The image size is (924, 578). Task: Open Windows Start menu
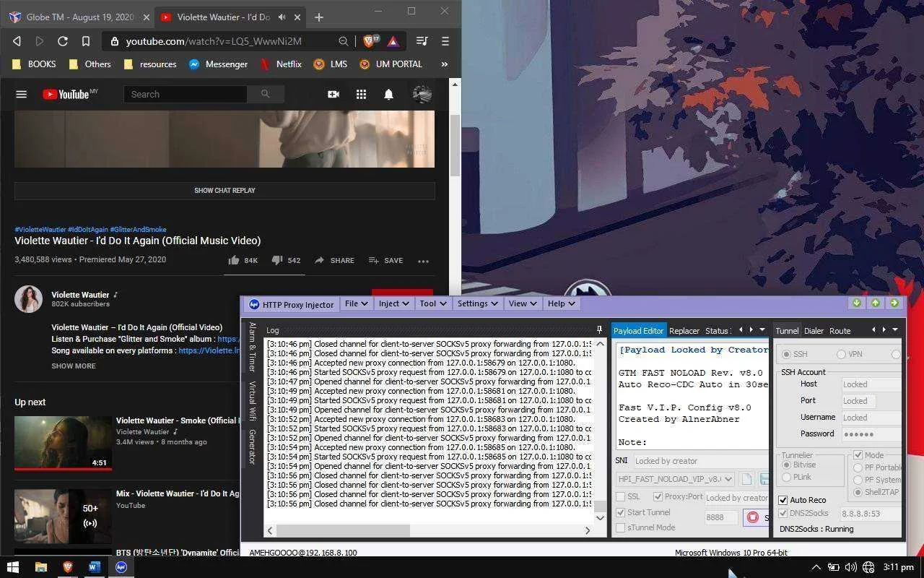pyautogui.click(x=12, y=567)
